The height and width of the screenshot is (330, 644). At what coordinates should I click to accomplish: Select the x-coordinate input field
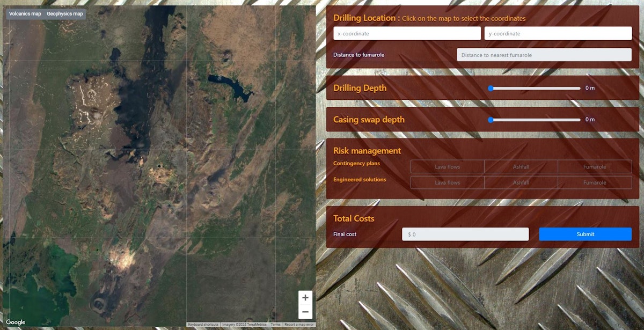pyautogui.click(x=407, y=33)
